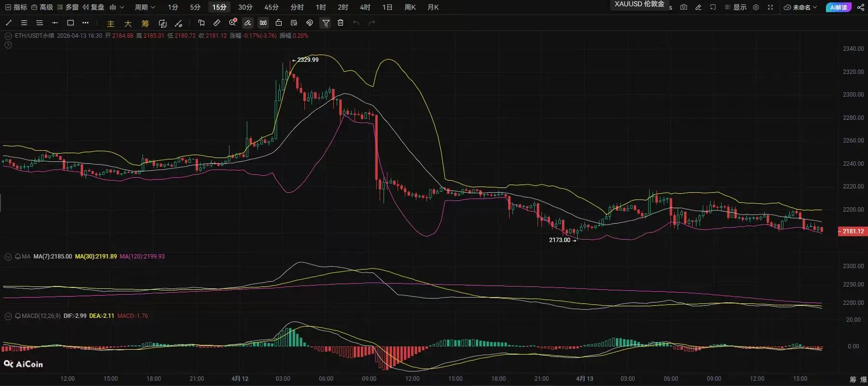Screen dimensions: 868x386
Task: Open the 未命名 layout dropdown
Action: coord(800,7)
